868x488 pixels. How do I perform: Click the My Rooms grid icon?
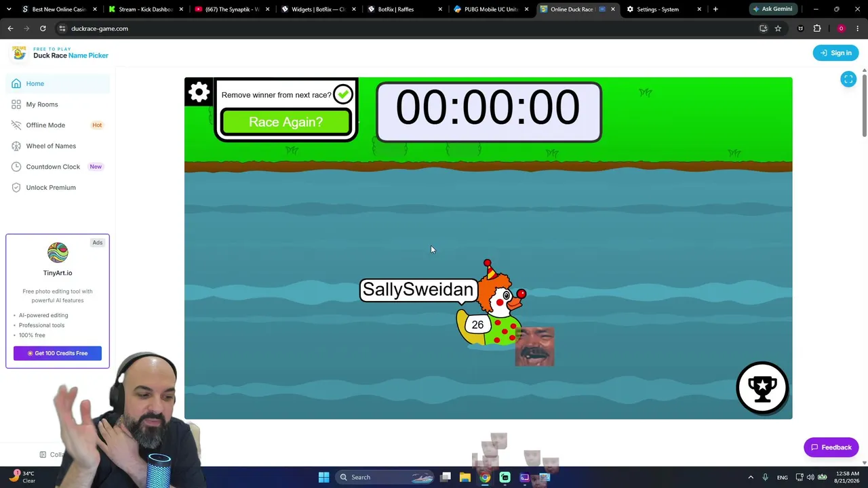16,104
